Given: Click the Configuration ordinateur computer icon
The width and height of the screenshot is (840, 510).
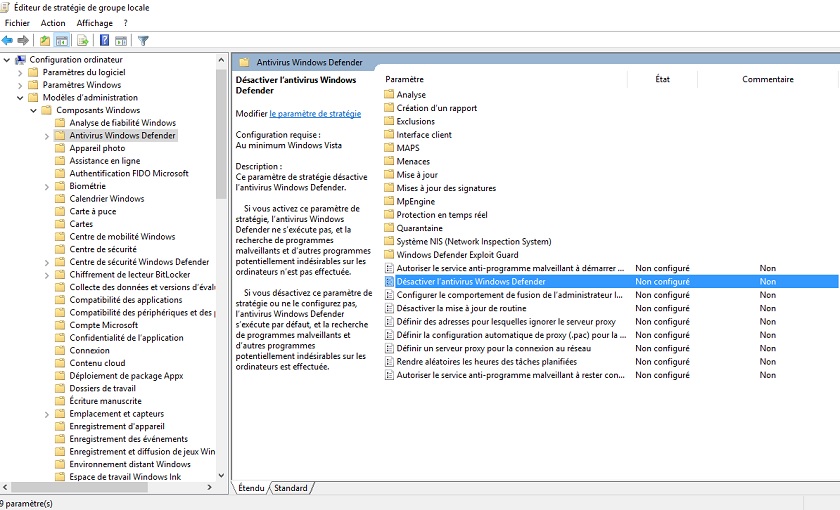Looking at the screenshot, I should pos(20,59).
